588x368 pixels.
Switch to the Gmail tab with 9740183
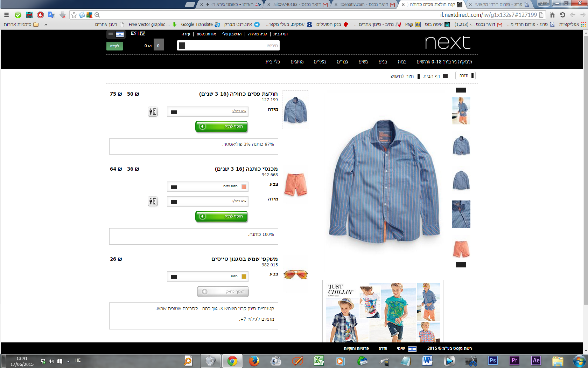tap(297, 5)
